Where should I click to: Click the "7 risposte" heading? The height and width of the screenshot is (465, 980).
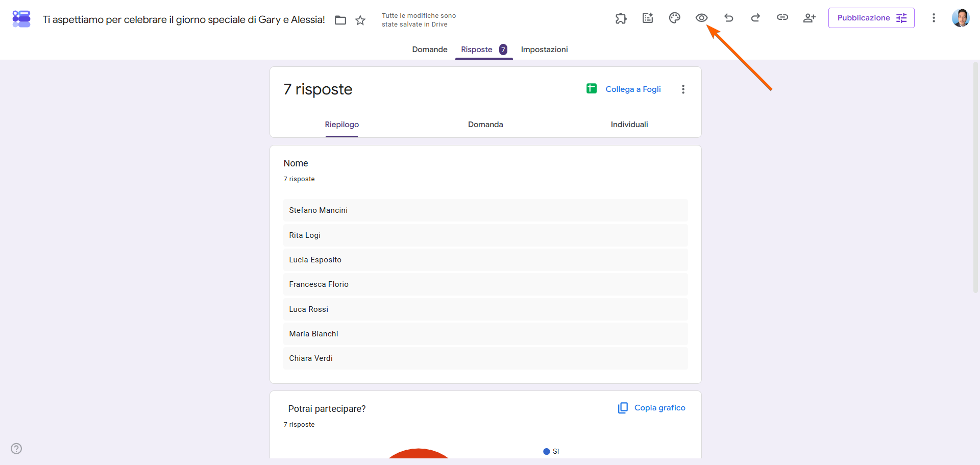coord(318,89)
